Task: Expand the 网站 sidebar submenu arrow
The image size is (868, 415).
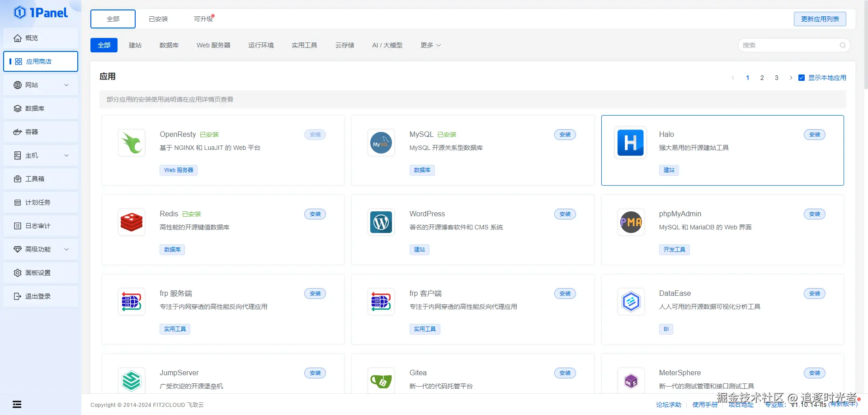Action: tap(66, 85)
